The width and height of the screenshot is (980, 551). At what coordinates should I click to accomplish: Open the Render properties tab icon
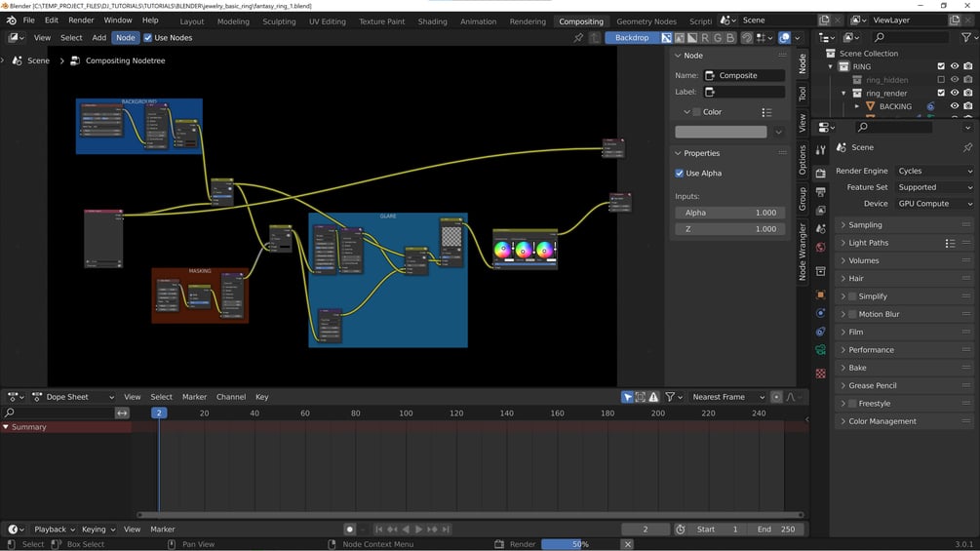[x=821, y=173]
